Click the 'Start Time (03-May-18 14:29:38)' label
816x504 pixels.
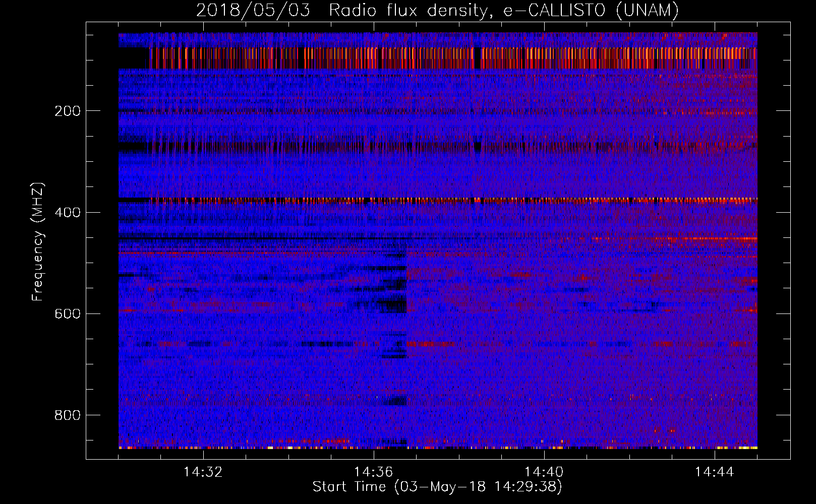437,487
